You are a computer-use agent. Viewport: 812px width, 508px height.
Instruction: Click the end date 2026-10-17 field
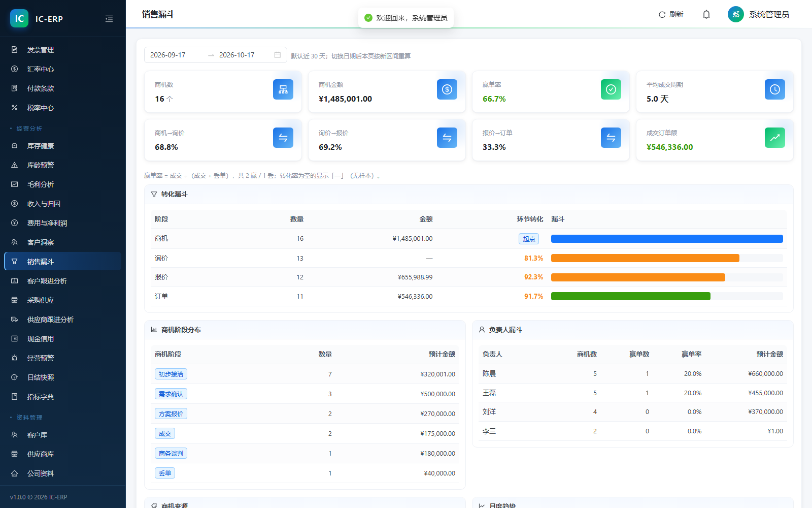pyautogui.click(x=244, y=55)
